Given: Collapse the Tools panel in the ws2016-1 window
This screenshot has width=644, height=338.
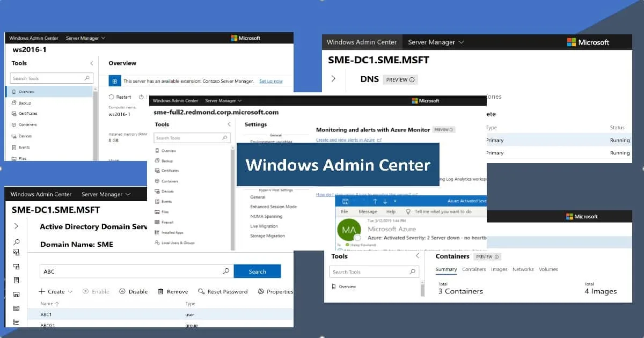Looking at the screenshot, I should click(x=92, y=63).
